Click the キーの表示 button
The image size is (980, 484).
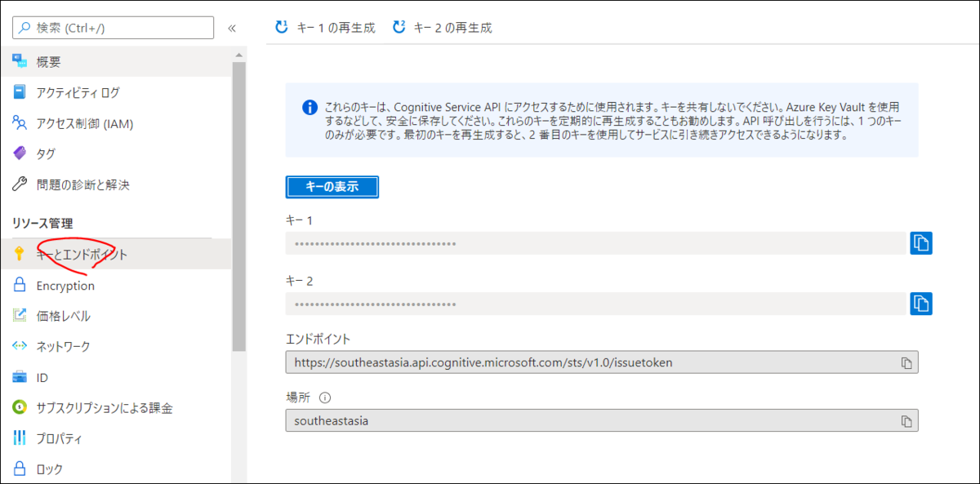point(332,187)
